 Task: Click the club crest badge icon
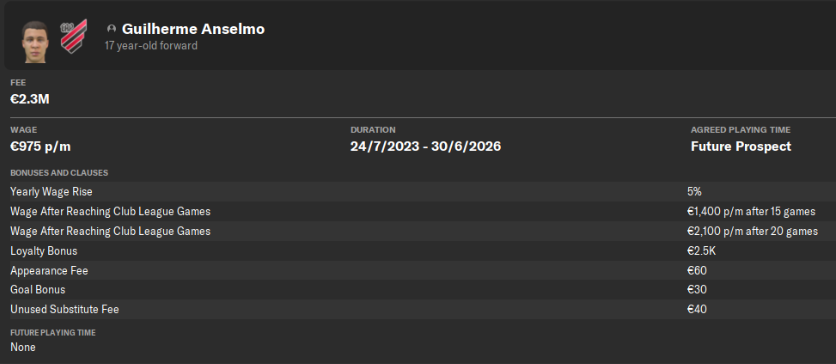coord(74,37)
